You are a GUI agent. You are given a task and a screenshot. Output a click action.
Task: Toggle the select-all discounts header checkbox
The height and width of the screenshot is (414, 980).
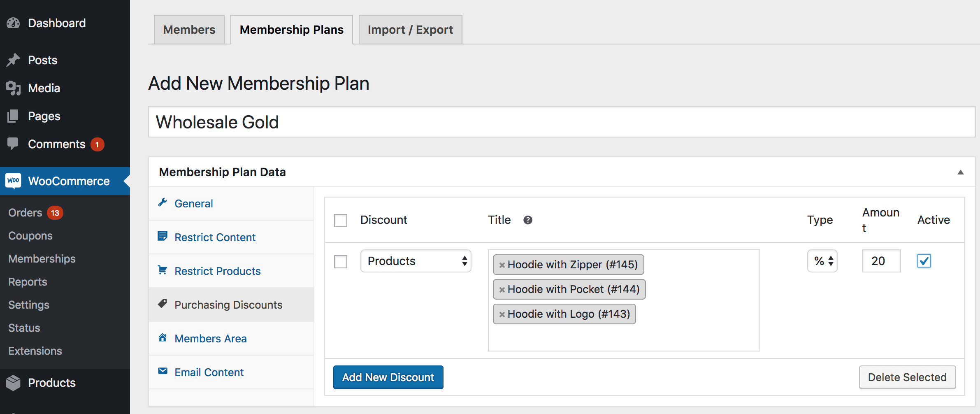click(341, 221)
